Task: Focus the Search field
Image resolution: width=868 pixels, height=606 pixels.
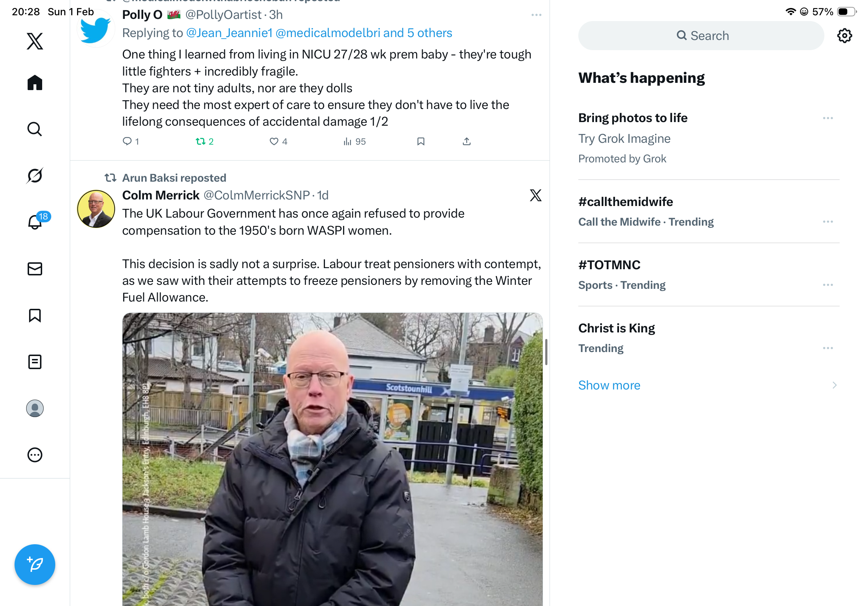Action: click(701, 36)
